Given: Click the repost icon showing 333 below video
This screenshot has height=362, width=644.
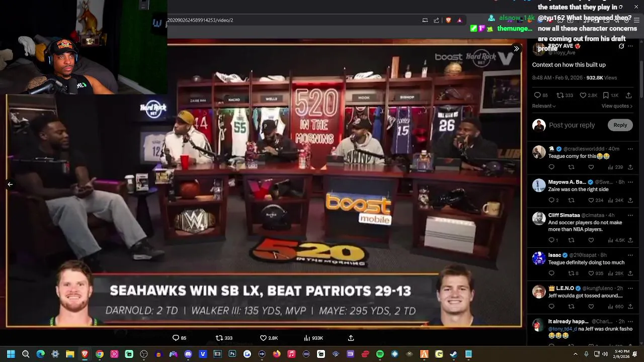Looking at the screenshot, I should point(219,338).
